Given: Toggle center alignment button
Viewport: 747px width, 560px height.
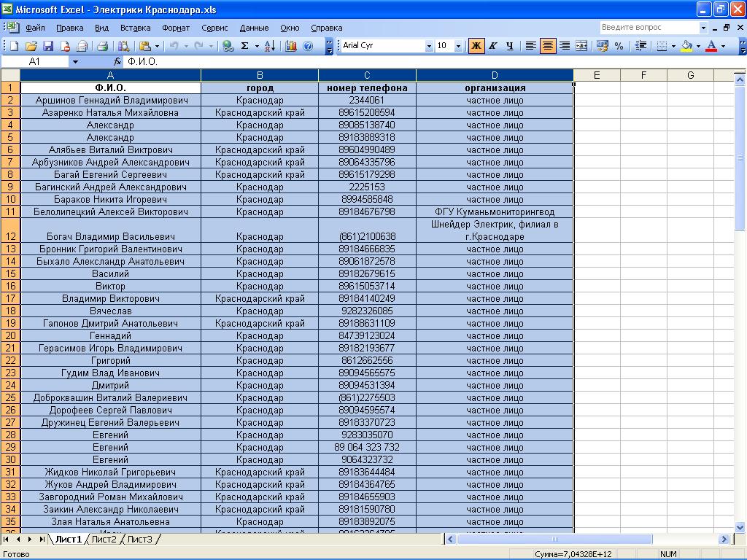Looking at the screenshot, I should tap(547, 46).
